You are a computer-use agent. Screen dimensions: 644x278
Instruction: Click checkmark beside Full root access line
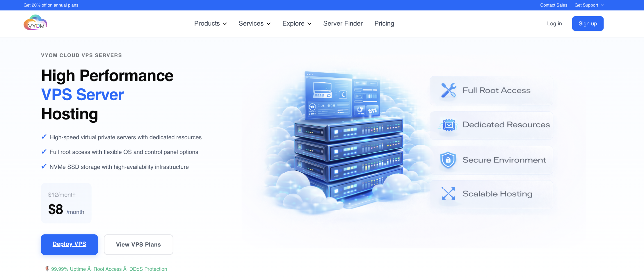[x=44, y=152]
